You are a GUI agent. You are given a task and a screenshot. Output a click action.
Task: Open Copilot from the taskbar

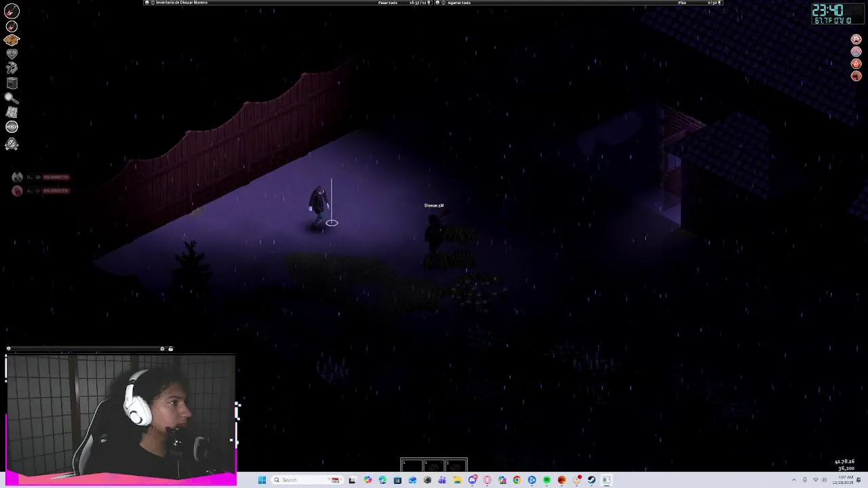tap(368, 480)
